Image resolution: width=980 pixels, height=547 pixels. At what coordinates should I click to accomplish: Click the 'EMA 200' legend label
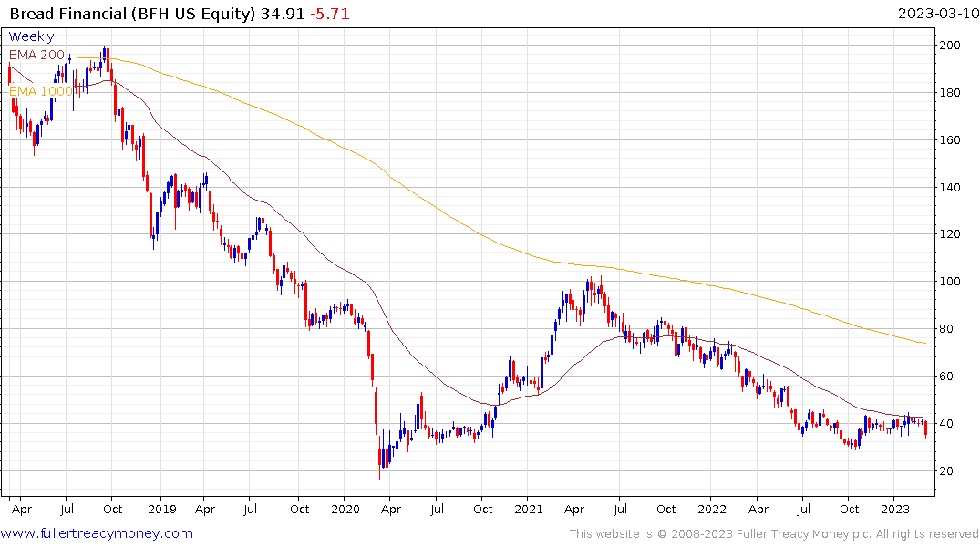click(36, 55)
